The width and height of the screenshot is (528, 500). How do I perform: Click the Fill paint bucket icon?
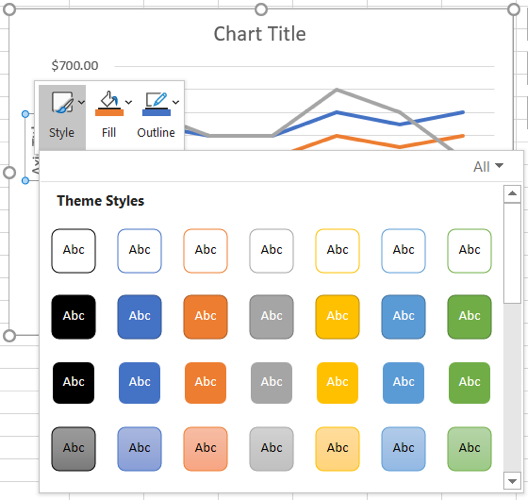pyautogui.click(x=109, y=103)
